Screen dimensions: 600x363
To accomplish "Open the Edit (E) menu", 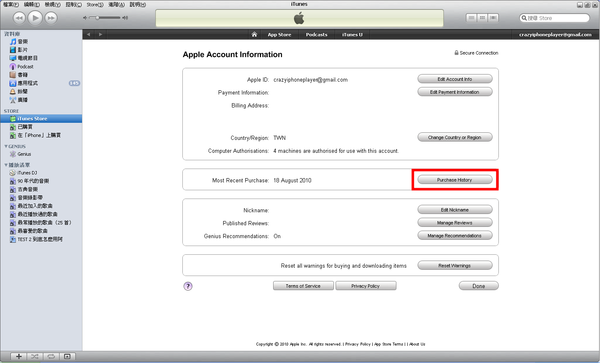I will (x=31, y=5).
